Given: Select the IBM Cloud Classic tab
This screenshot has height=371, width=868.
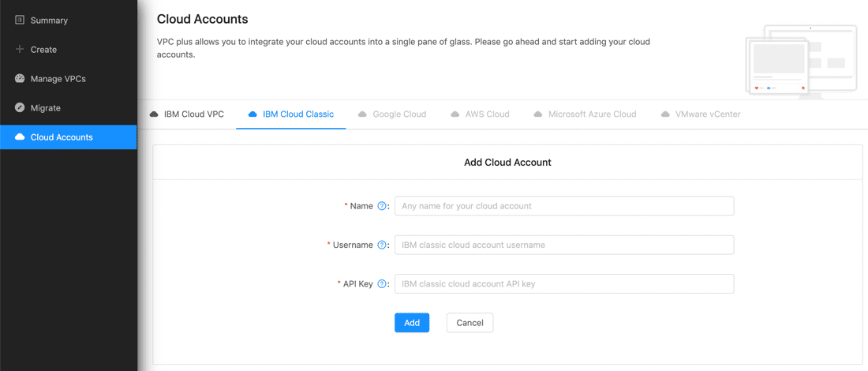Looking at the screenshot, I should coord(291,114).
